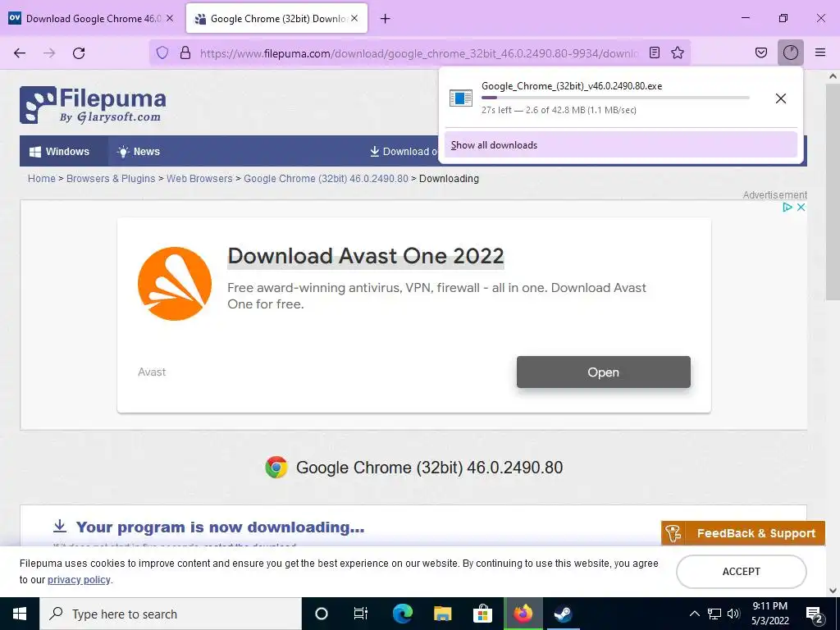Open a new tab with the plus button

point(385,19)
